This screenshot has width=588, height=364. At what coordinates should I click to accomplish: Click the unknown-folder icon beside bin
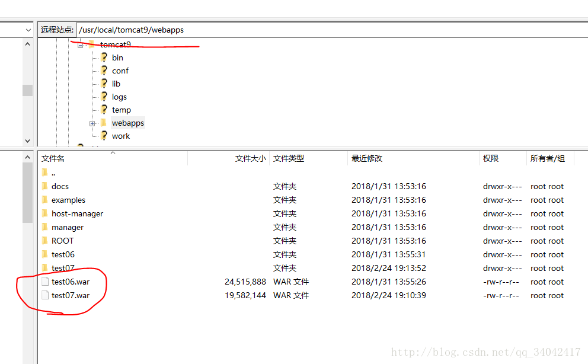click(104, 57)
